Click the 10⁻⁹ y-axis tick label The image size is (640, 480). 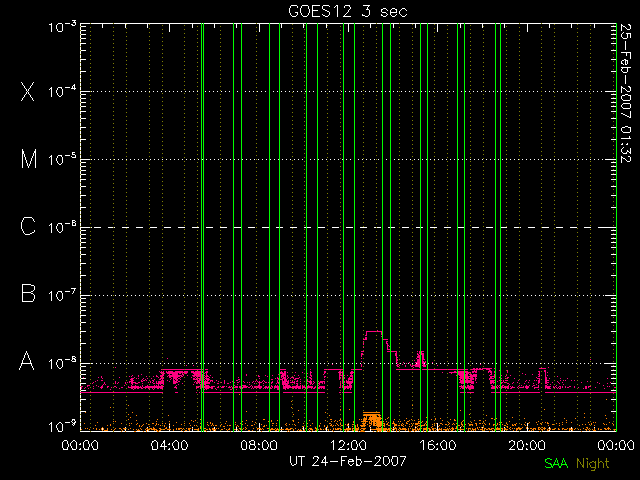(x=62, y=426)
